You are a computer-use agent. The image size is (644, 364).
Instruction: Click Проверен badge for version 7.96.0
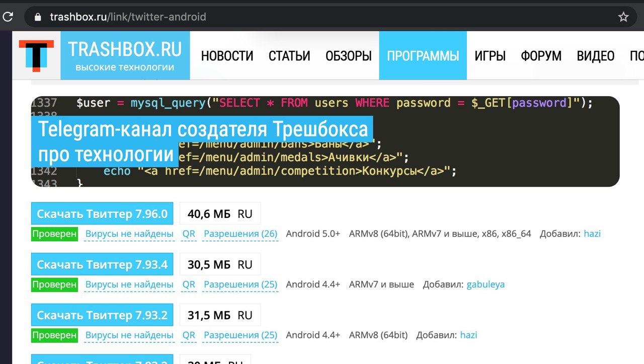pos(54,234)
